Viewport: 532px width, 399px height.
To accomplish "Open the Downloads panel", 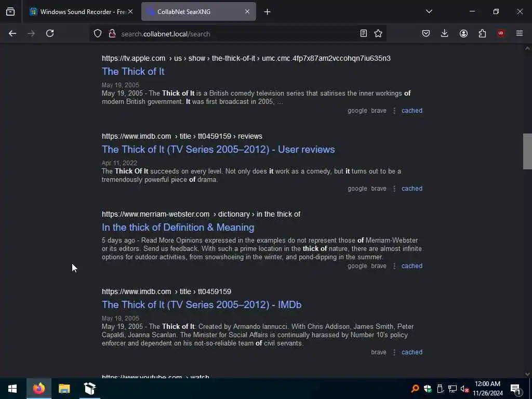I will click(x=445, y=33).
